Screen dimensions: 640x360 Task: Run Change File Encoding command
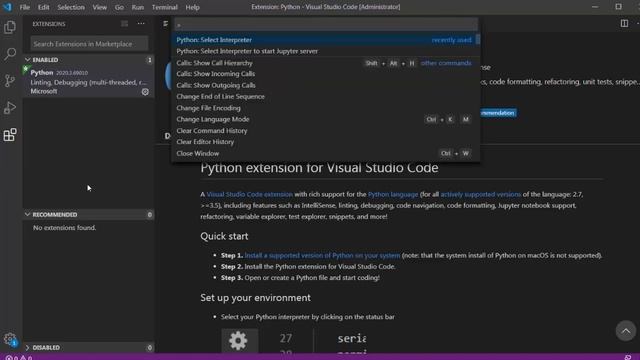pyautogui.click(x=326, y=108)
